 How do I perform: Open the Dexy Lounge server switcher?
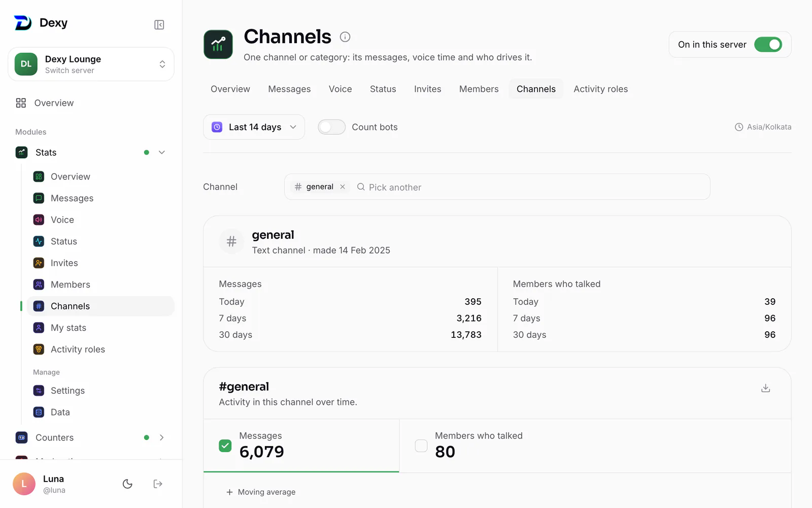click(91, 64)
